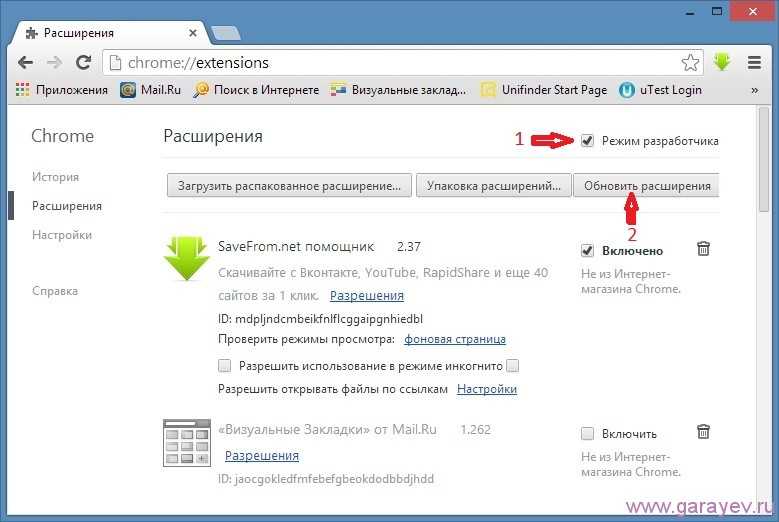
Task: Open the Mail.Ru bookmark
Action: 151,90
